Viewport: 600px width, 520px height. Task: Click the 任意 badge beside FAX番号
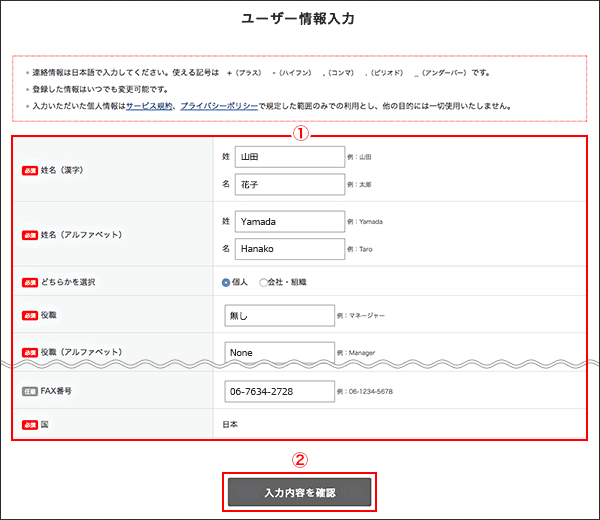(28, 390)
